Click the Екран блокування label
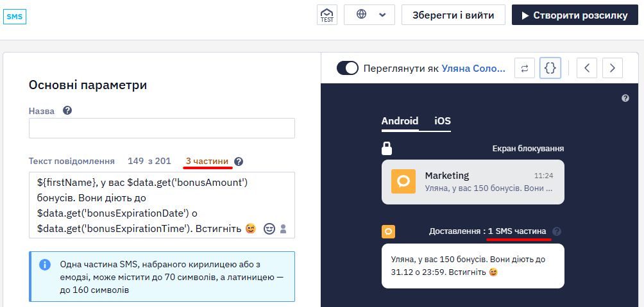 point(528,148)
